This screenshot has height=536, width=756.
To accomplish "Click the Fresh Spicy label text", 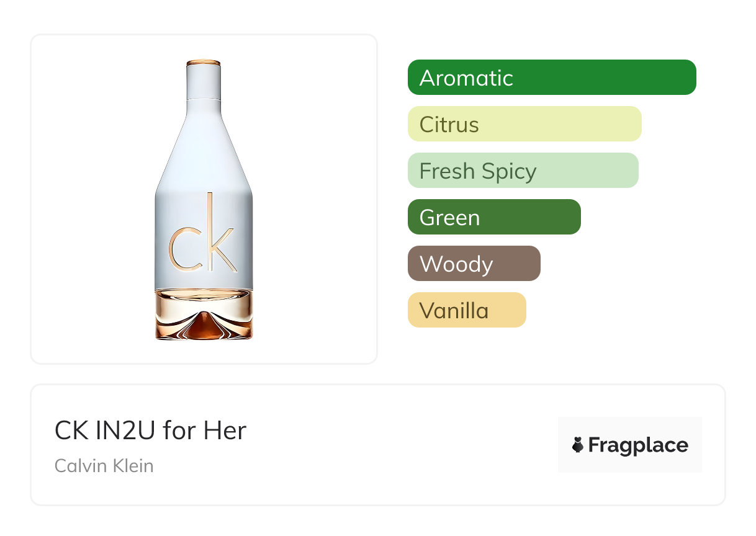I will [478, 171].
